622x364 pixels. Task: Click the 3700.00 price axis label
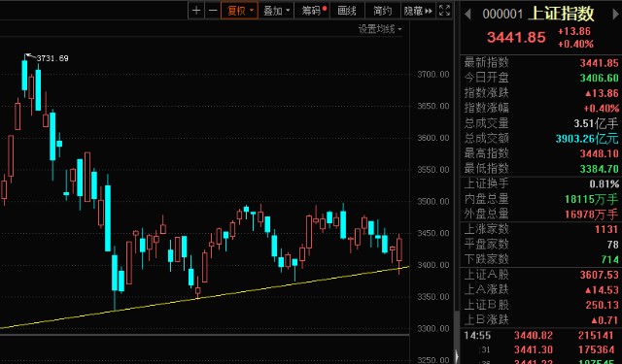pyautogui.click(x=433, y=74)
